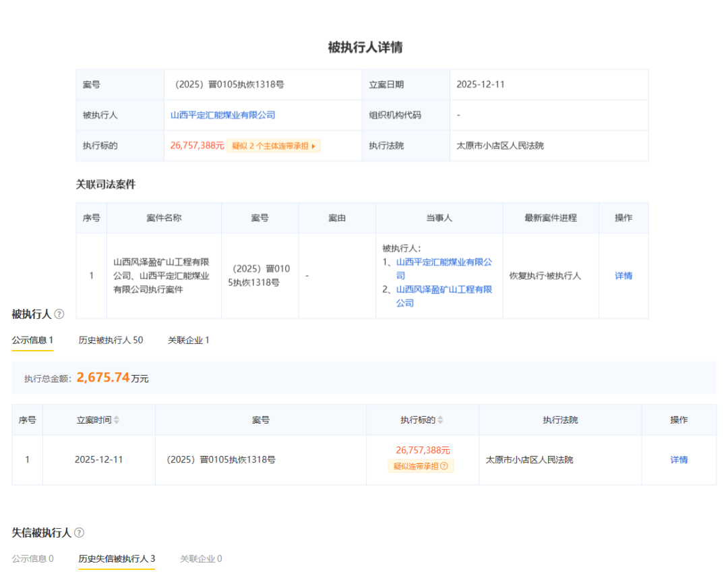728x578 pixels.
Task: Select the 公示信息 1 tab
Action: [x=32, y=340]
